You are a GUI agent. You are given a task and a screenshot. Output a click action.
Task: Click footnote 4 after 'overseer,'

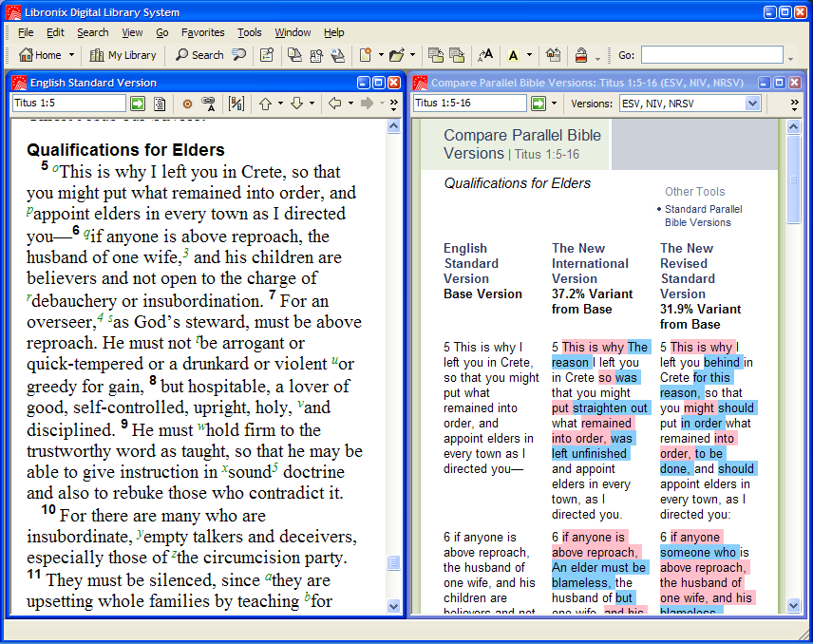(100, 318)
